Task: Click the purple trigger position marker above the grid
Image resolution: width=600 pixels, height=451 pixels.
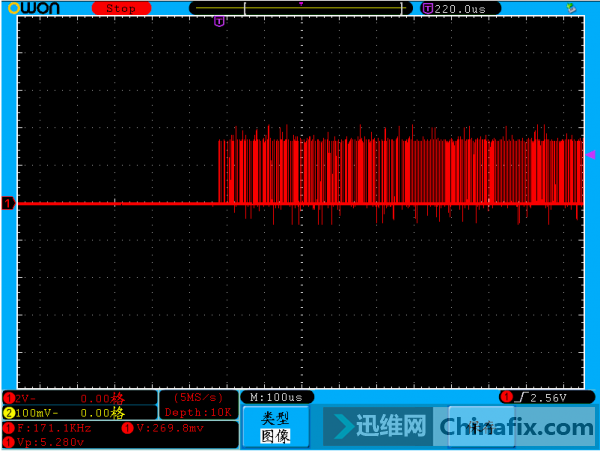Action: (219, 21)
